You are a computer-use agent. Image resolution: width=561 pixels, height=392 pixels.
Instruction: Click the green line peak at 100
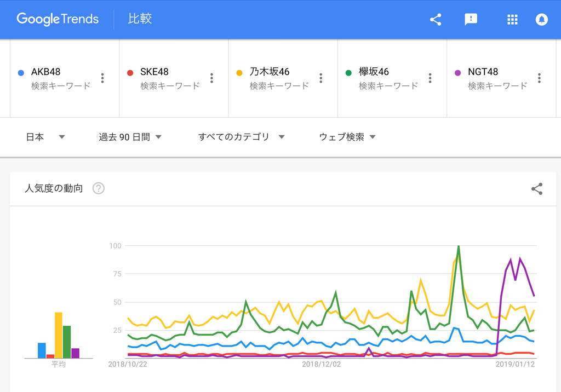(x=459, y=247)
